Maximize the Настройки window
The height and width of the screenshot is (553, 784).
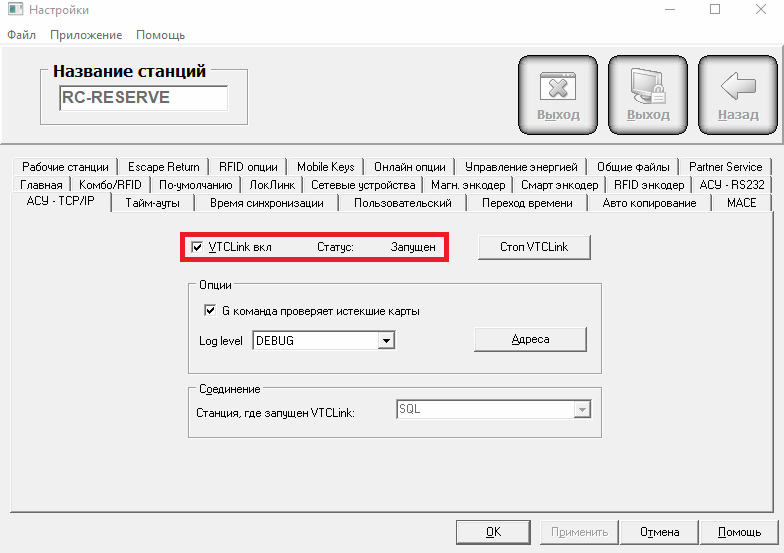tap(715, 10)
